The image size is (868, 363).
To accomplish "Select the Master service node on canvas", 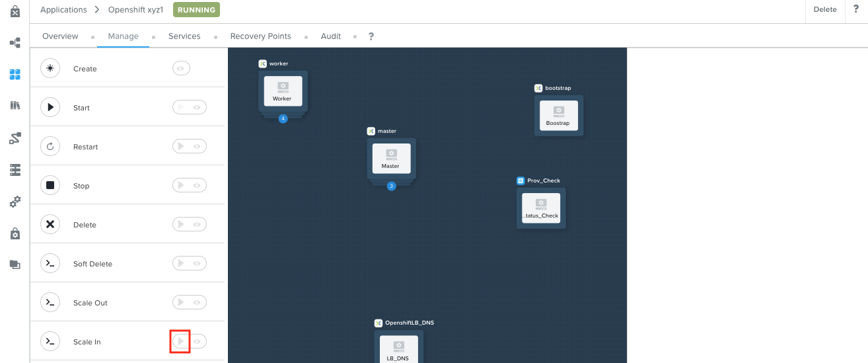I will click(391, 159).
